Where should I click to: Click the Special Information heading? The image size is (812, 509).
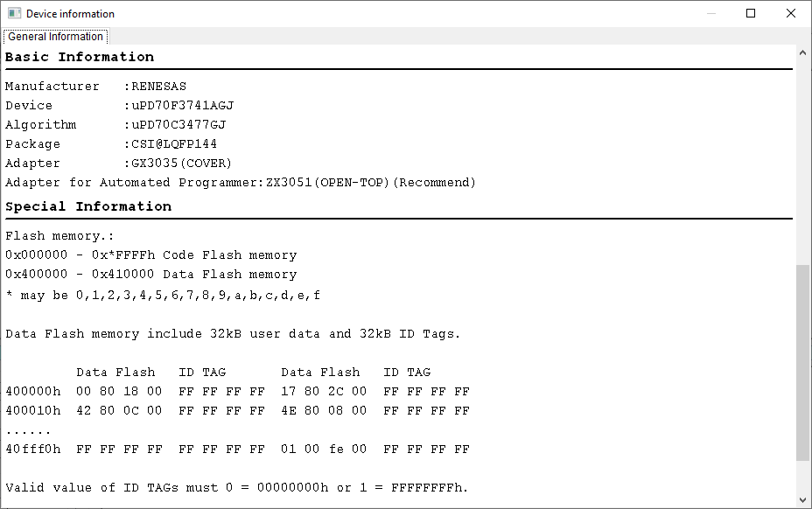88,206
